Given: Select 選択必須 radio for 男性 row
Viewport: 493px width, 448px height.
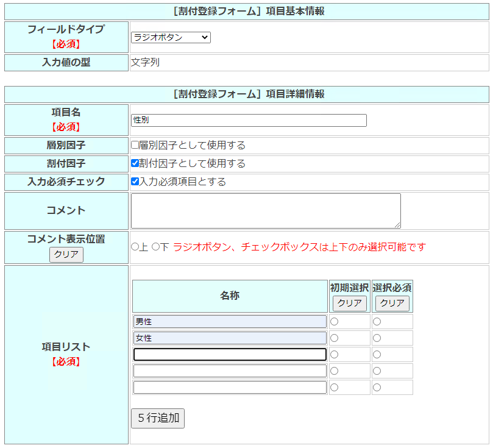Looking at the screenshot, I should [377, 322].
